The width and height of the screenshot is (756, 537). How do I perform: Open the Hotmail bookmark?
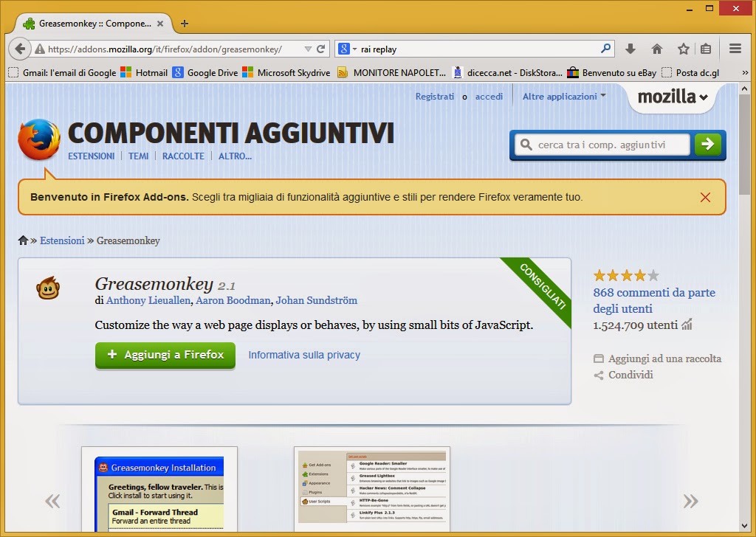(144, 73)
